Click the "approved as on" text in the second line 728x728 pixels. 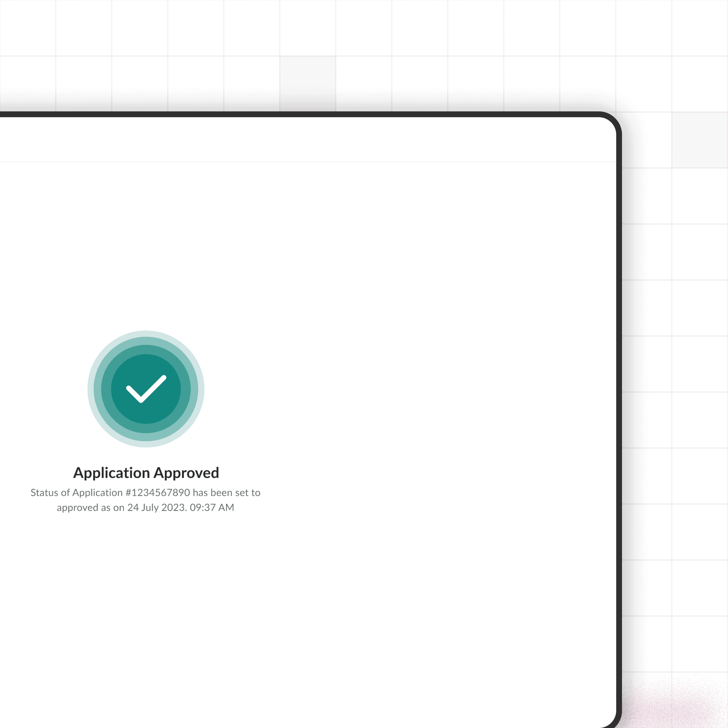91,507
